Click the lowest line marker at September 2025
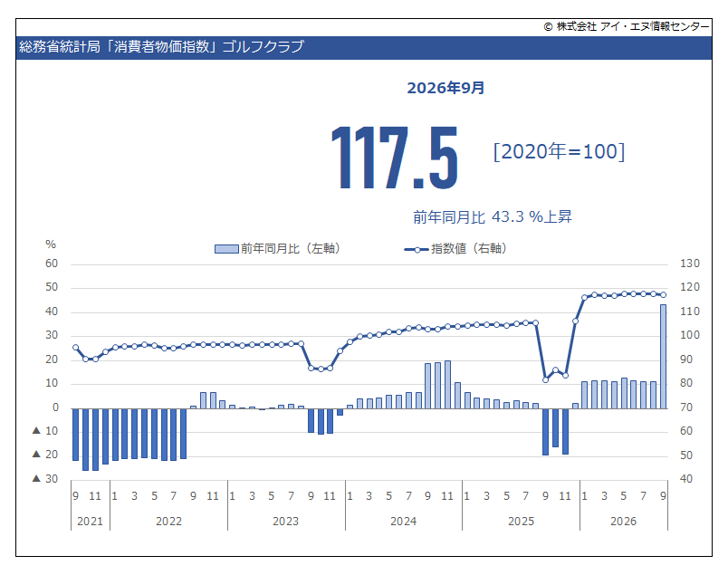728x575 pixels. (x=545, y=380)
